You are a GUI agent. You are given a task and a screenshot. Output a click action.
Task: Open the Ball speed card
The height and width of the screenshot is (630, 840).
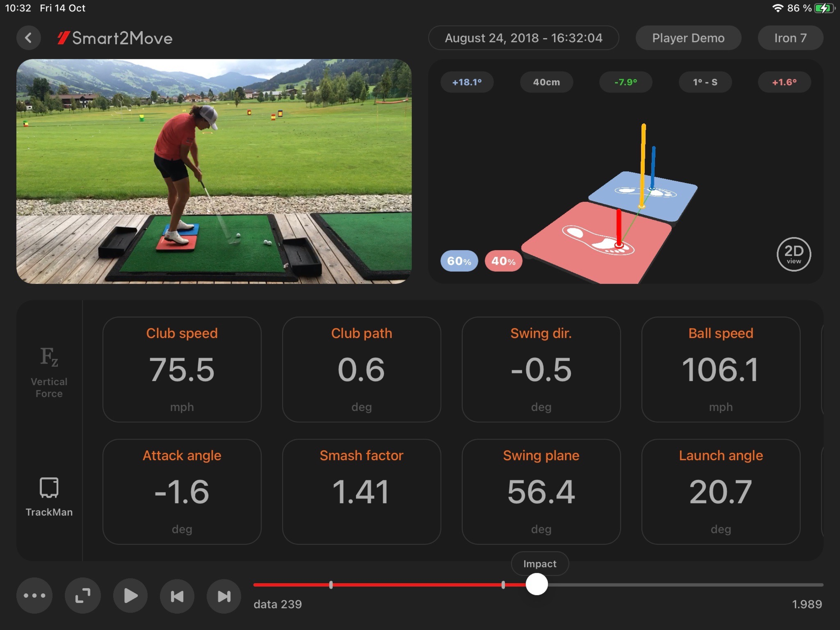pyautogui.click(x=721, y=369)
